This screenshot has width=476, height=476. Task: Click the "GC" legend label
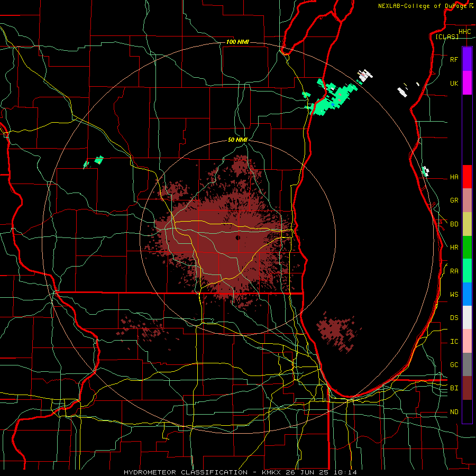[454, 365]
